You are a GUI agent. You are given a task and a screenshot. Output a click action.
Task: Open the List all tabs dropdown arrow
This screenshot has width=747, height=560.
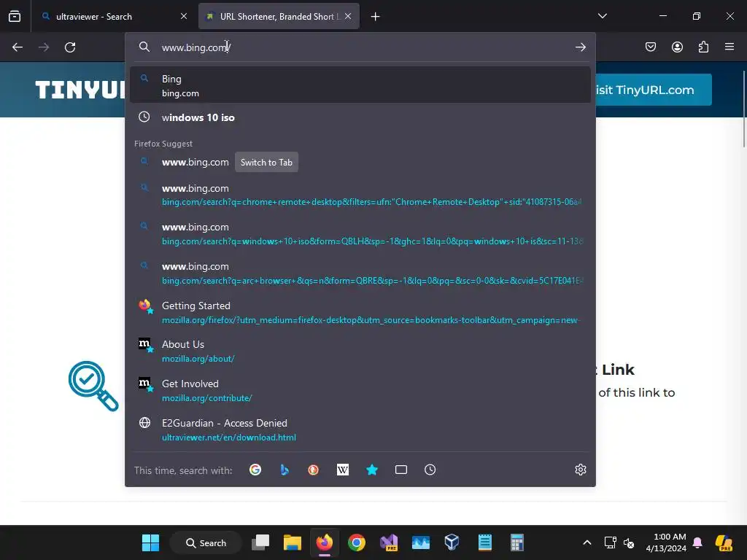point(602,16)
